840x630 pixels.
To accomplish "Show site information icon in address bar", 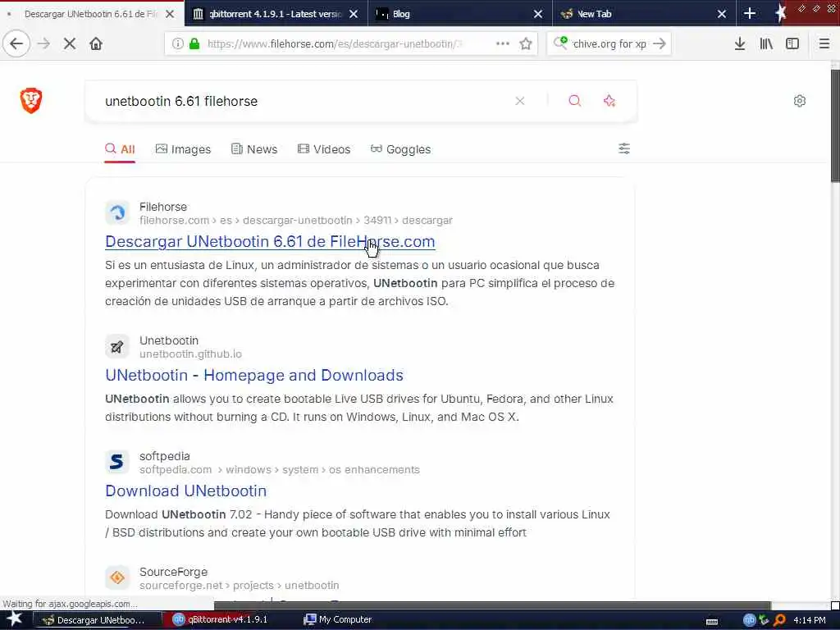I will click(x=177, y=44).
